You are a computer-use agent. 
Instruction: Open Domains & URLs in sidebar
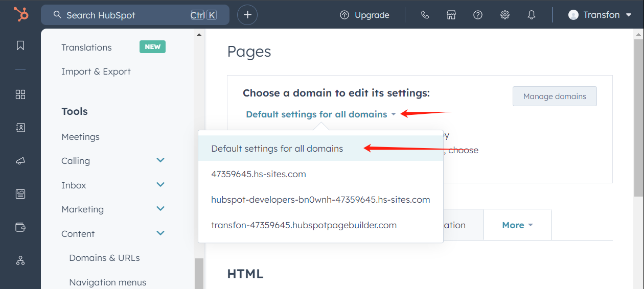coord(104,258)
